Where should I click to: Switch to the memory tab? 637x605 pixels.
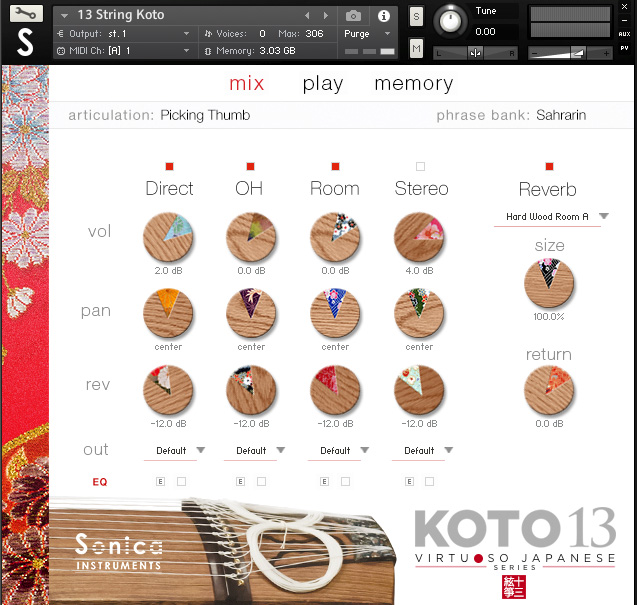coord(413,84)
